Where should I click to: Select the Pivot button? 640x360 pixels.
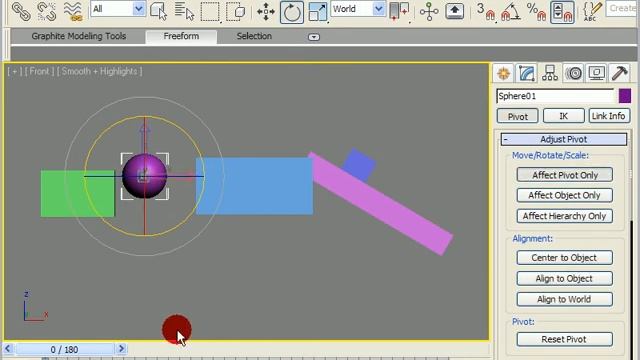[518, 116]
